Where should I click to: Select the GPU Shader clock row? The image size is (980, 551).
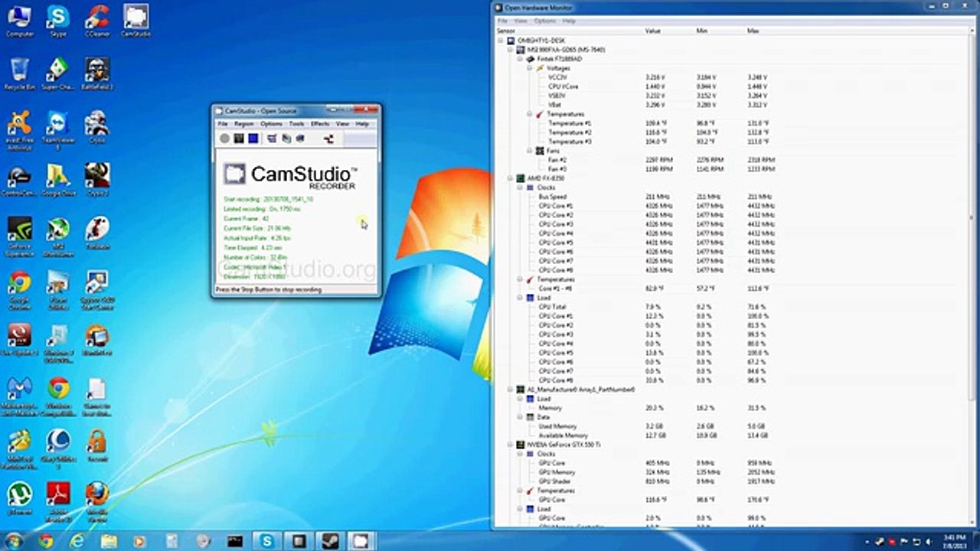point(555,481)
